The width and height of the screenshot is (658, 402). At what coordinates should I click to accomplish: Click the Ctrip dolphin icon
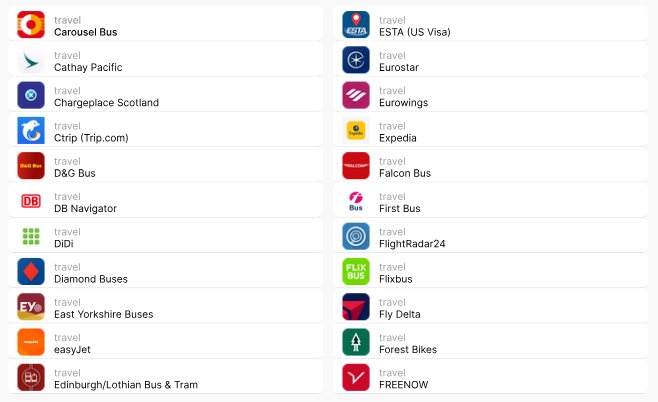pyautogui.click(x=31, y=130)
